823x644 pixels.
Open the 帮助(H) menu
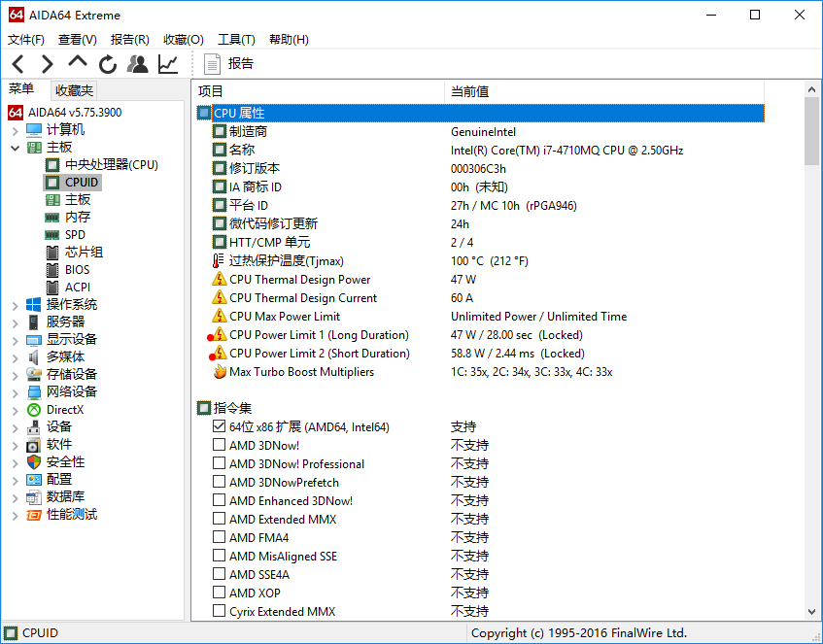click(289, 40)
